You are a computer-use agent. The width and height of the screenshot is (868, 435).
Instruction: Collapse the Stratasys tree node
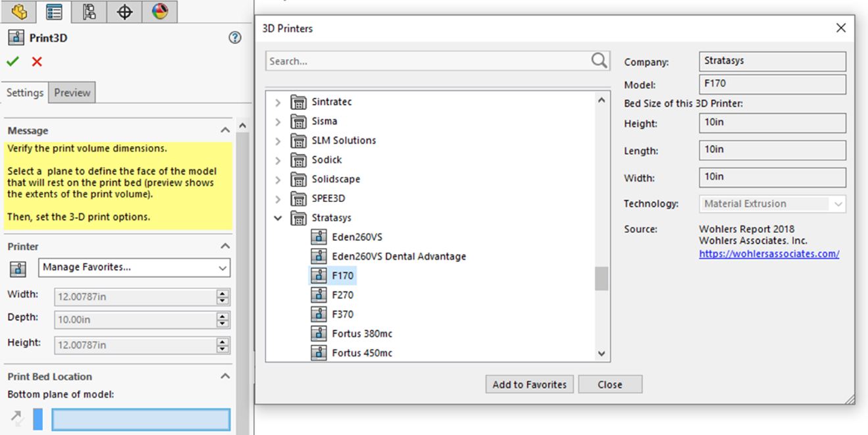click(278, 218)
